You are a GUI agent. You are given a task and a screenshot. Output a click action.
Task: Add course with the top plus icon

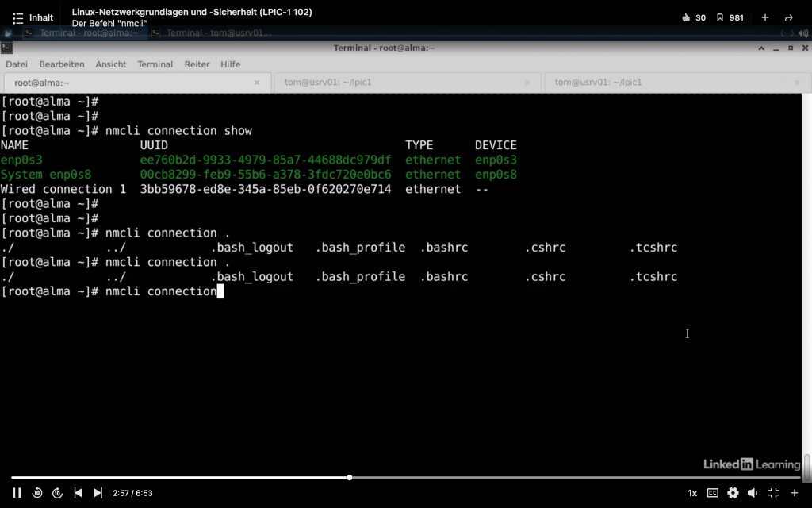coord(765,17)
